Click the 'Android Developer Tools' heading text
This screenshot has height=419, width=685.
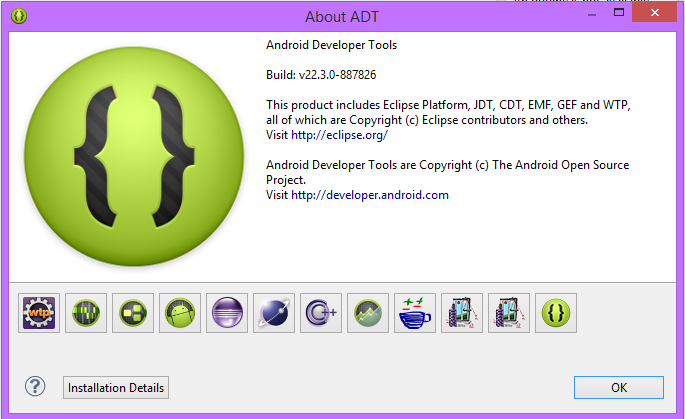coord(332,45)
